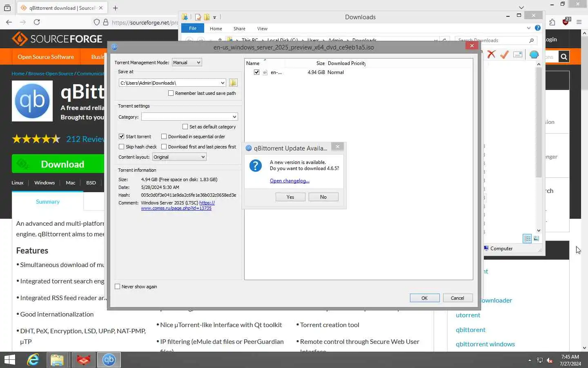Open the Home ribbon tab in Explorer
The width and height of the screenshot is (588, 368).
(216, 29)
